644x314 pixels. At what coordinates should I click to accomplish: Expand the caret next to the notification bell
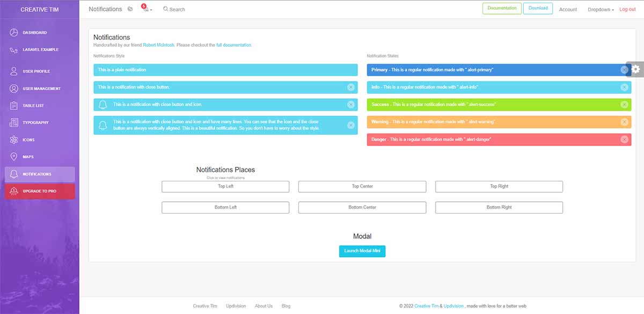click(151, 10)
